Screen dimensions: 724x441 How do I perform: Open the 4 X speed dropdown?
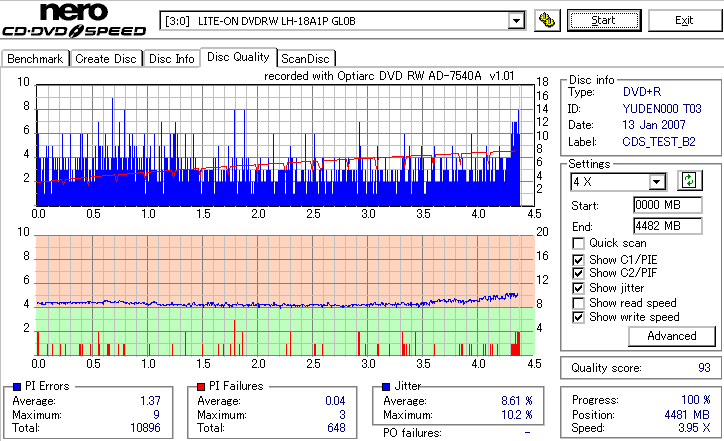[656, 182]
